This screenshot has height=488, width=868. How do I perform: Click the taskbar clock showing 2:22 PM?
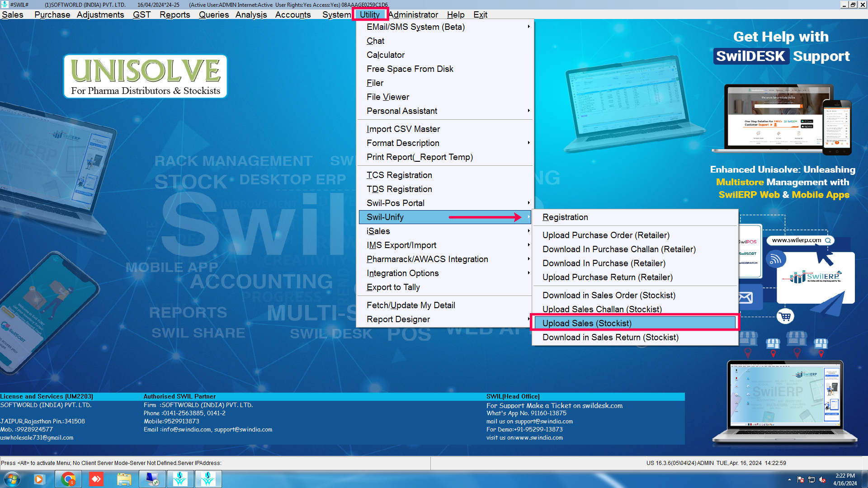[x=845, y=479]
